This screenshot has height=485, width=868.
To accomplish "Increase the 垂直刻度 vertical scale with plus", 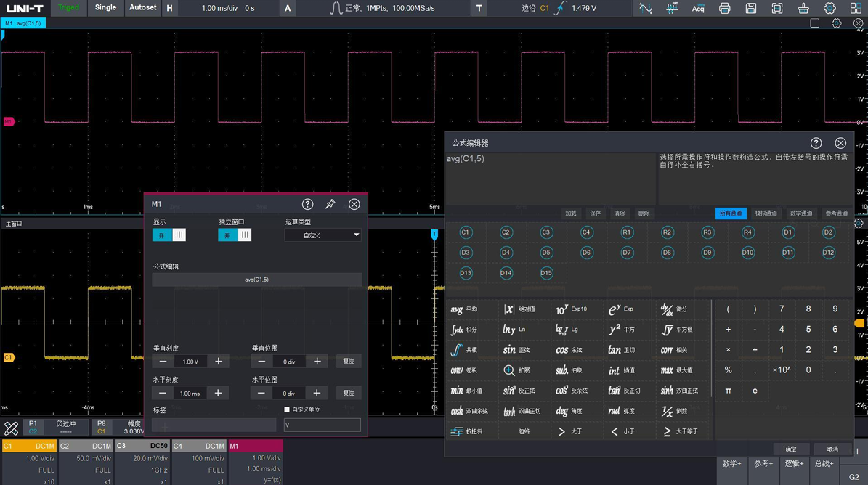I will [x=219, y=362].
